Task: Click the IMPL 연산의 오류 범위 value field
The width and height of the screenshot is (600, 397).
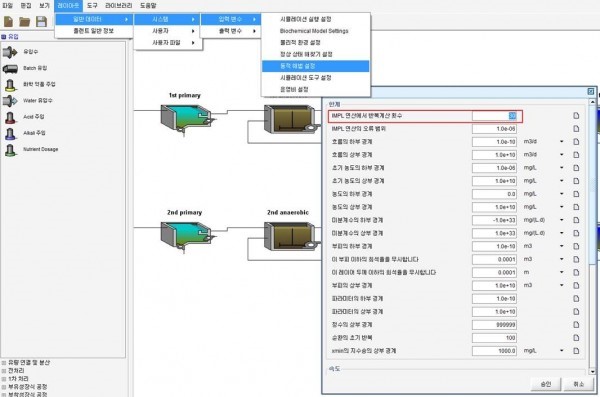Action: [494, 129]
